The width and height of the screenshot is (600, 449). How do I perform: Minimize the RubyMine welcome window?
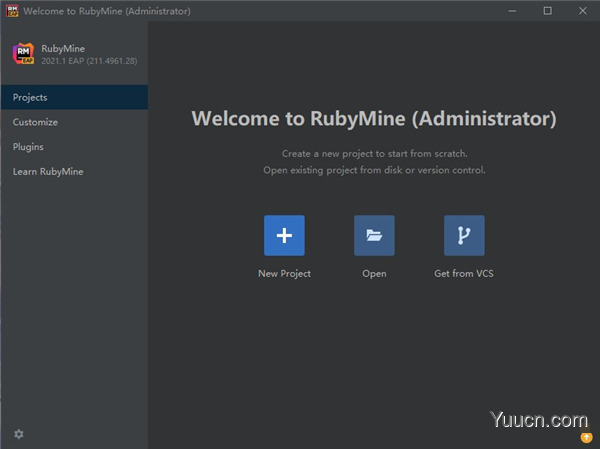tap(512, 11)
